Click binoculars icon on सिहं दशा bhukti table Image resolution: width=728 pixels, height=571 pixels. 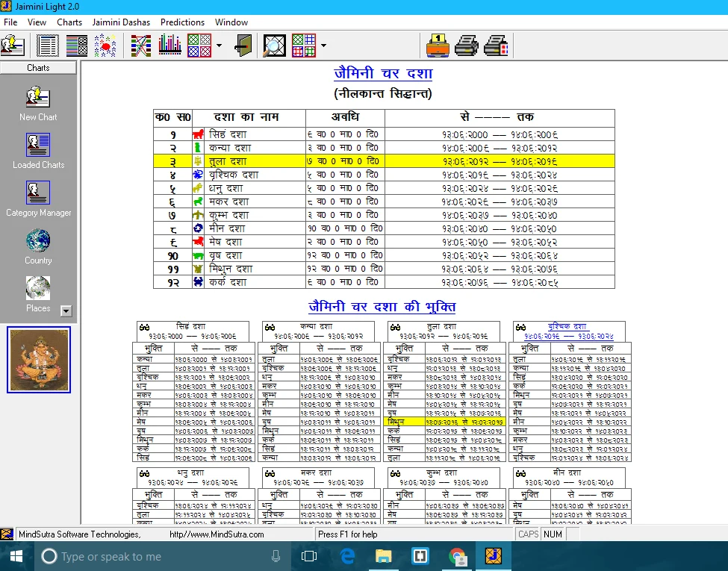144,327
